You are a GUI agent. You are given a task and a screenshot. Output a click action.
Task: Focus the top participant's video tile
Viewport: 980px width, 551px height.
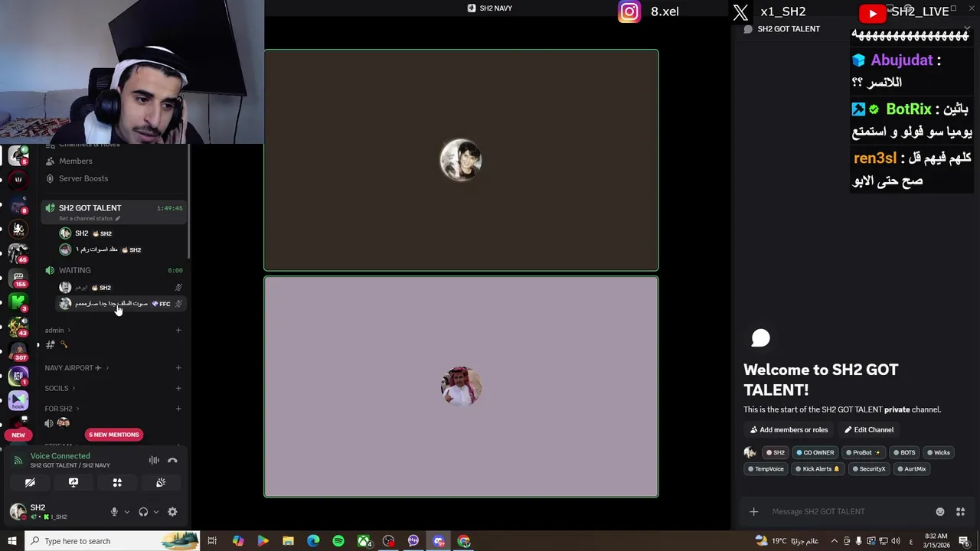pos(461,160)
